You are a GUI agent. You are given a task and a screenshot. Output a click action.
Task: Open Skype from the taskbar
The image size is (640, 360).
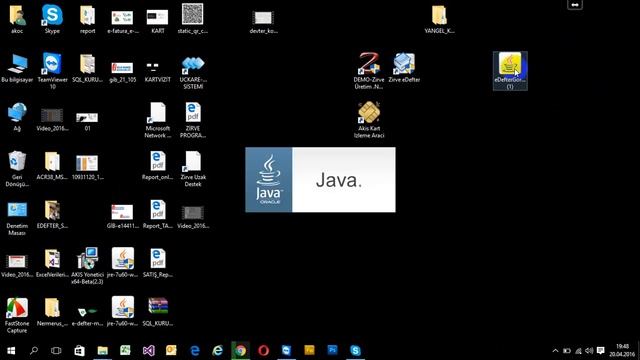(356, 350)
